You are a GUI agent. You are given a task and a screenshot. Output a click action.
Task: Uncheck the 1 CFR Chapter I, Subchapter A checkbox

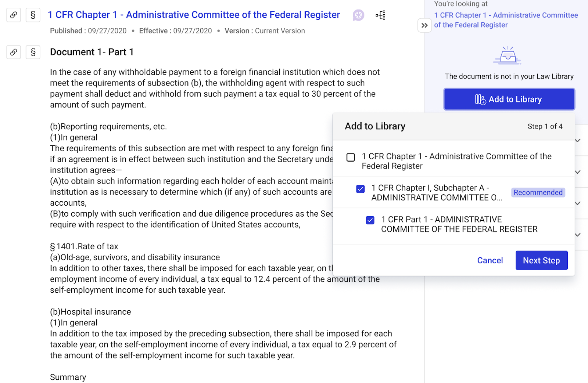[361, 189]
